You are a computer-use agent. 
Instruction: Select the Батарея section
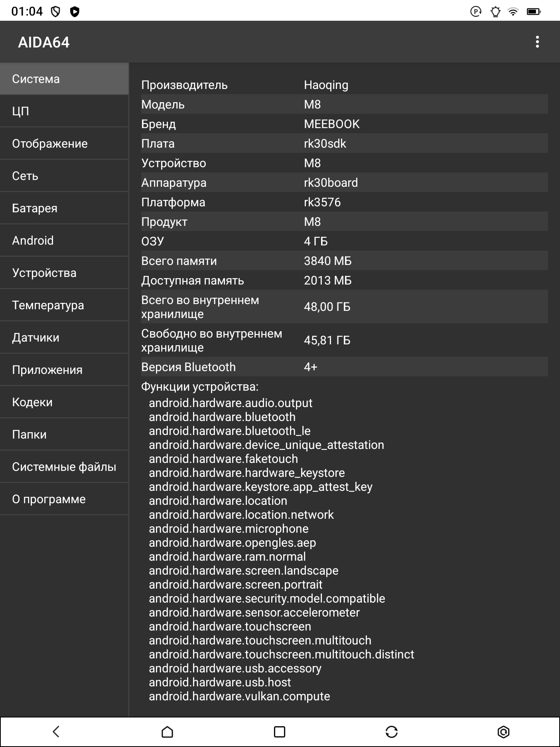(x=64, y=208)
